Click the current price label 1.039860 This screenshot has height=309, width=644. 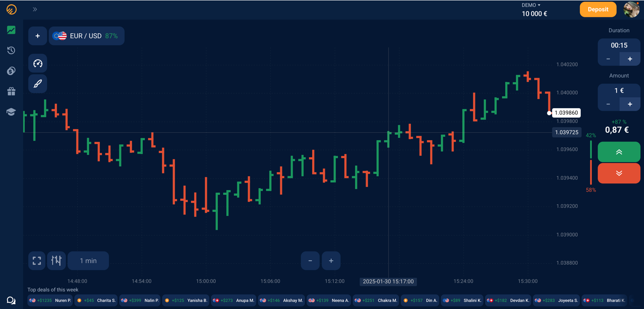(566, 113)
